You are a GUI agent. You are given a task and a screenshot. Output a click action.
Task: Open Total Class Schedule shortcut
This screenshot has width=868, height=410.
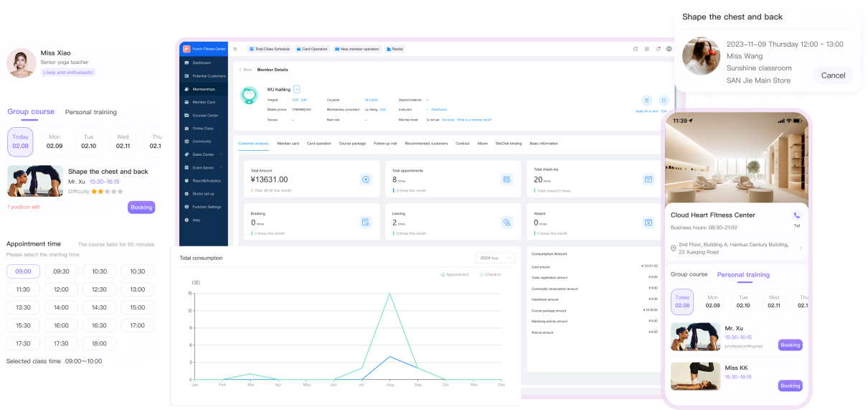[x=269, y=49]
